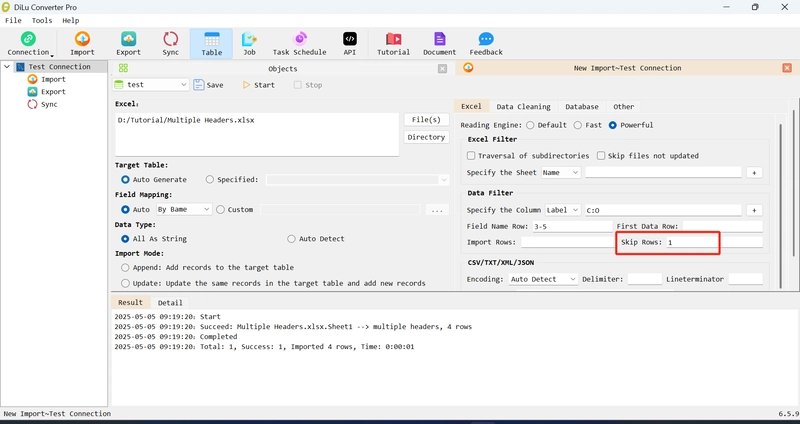
Task: Open the Tutorial toolbar icon
Action: click(x=393, y=43)
